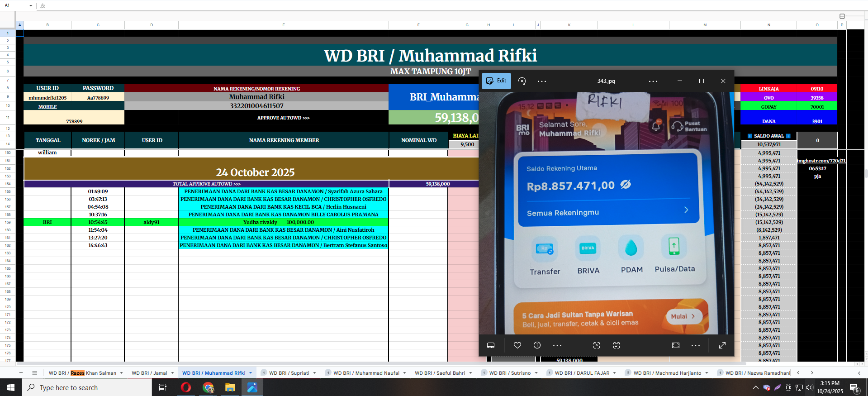Switch to WD BRI / Jamal tab

point(149,373)
